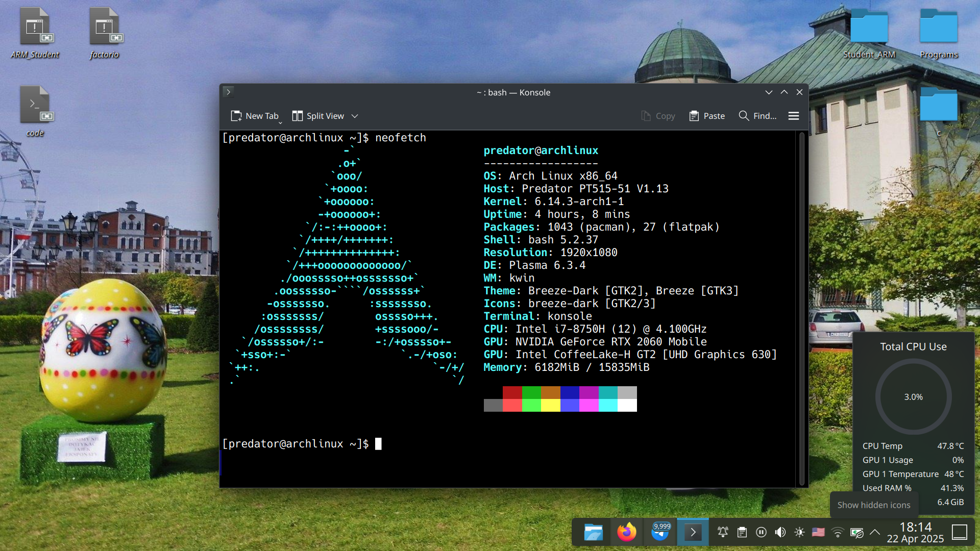Collapse hidden icons with the tray arrow

[x=875, y=532]
